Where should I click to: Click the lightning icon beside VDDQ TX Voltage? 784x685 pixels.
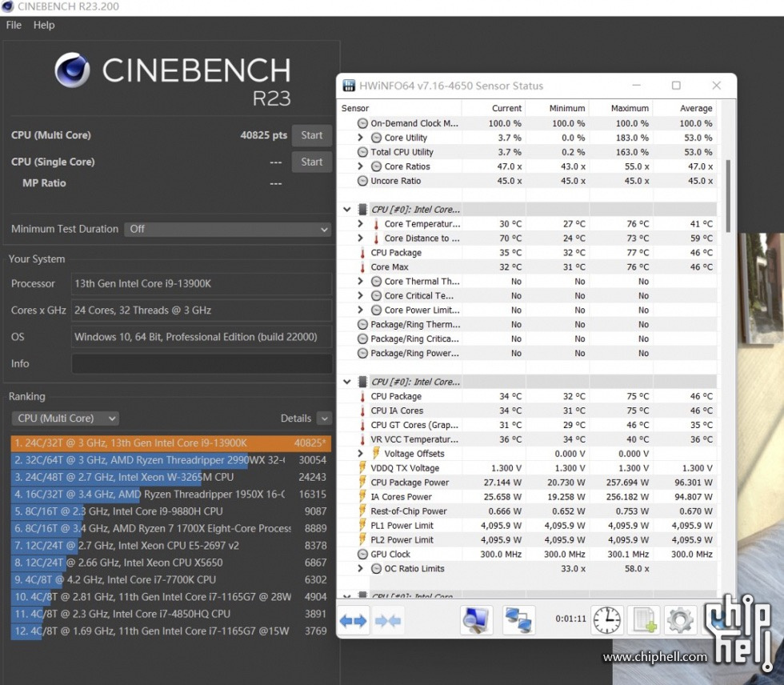362,468
